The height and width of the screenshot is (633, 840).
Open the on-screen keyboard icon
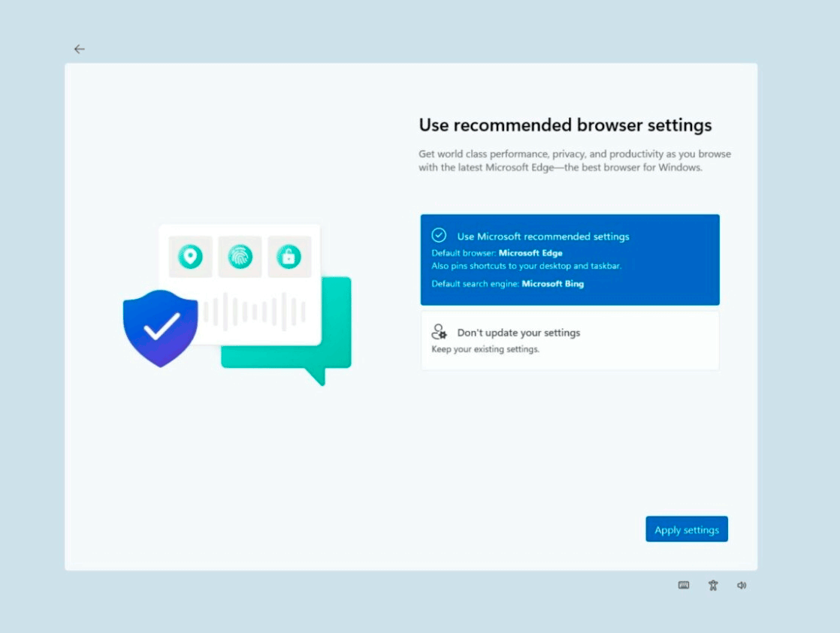684,586
